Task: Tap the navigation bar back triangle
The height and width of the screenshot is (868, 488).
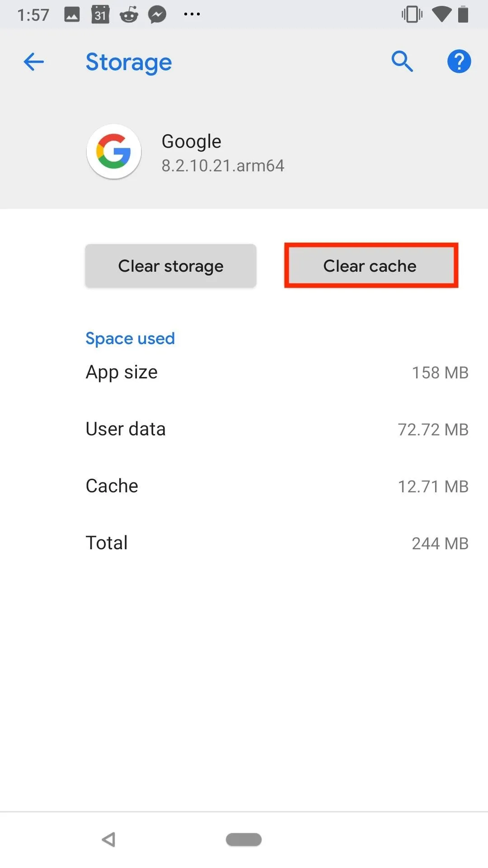Action: (108, 840)
